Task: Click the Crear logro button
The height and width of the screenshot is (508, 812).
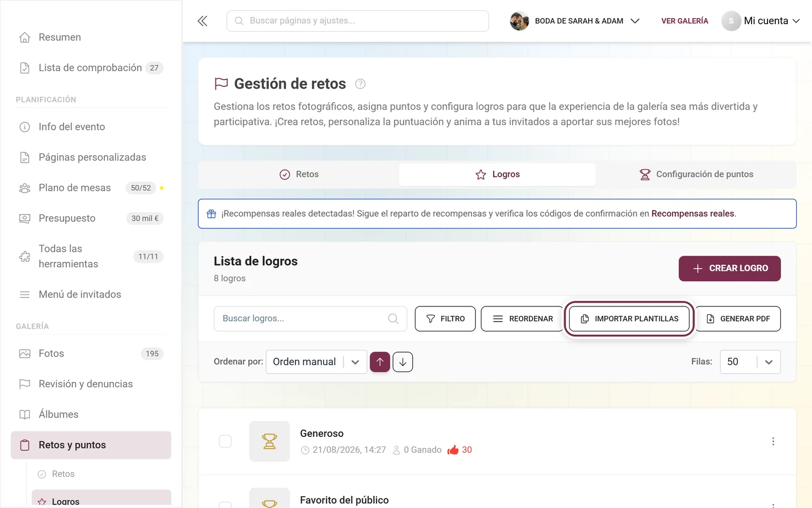Action: click(730, 269)
